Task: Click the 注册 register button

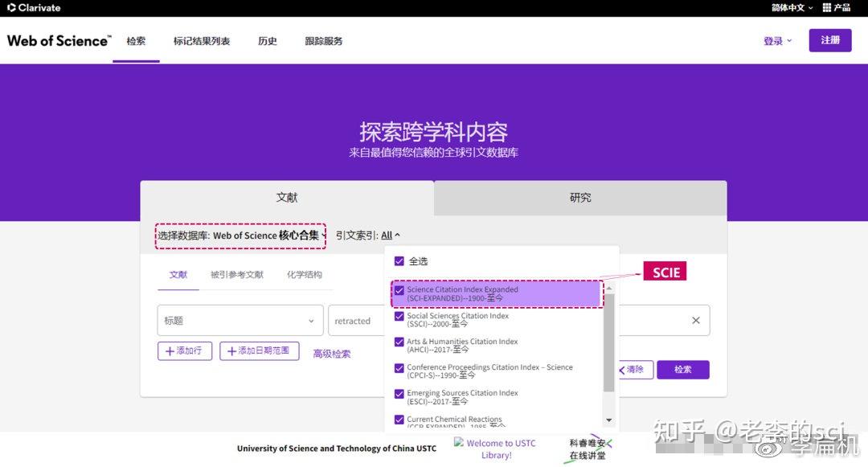Action: pos(829,40)
